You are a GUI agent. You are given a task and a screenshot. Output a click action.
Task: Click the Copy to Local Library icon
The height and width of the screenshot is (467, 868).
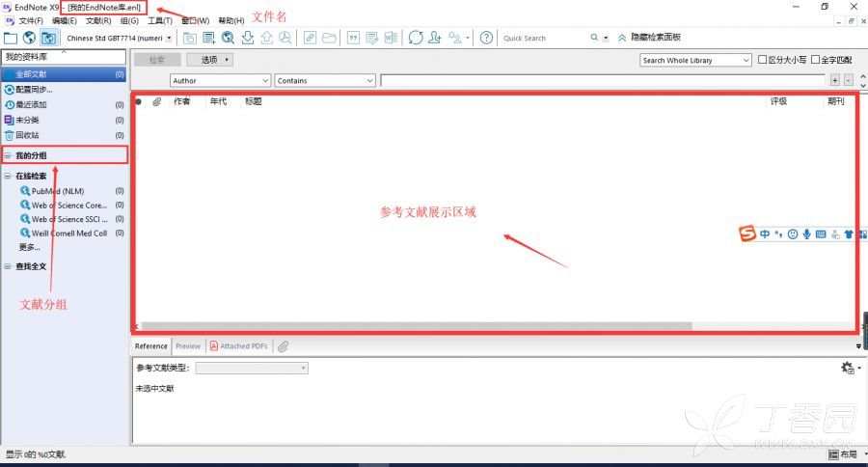189,38
